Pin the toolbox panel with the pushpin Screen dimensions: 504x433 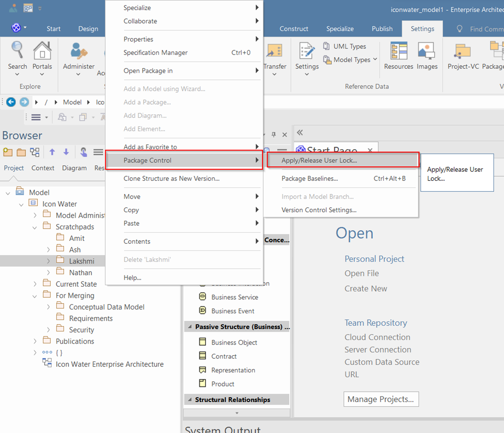pos(274,134)
